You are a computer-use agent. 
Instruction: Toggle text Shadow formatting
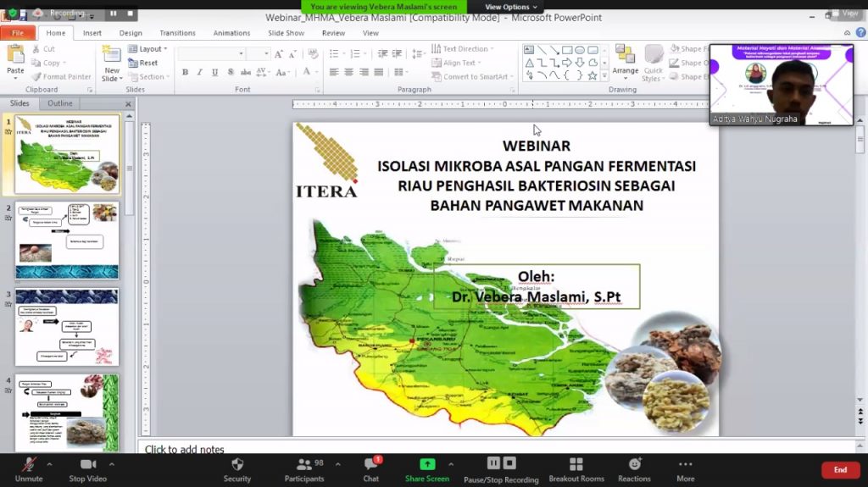click(231, 72)
